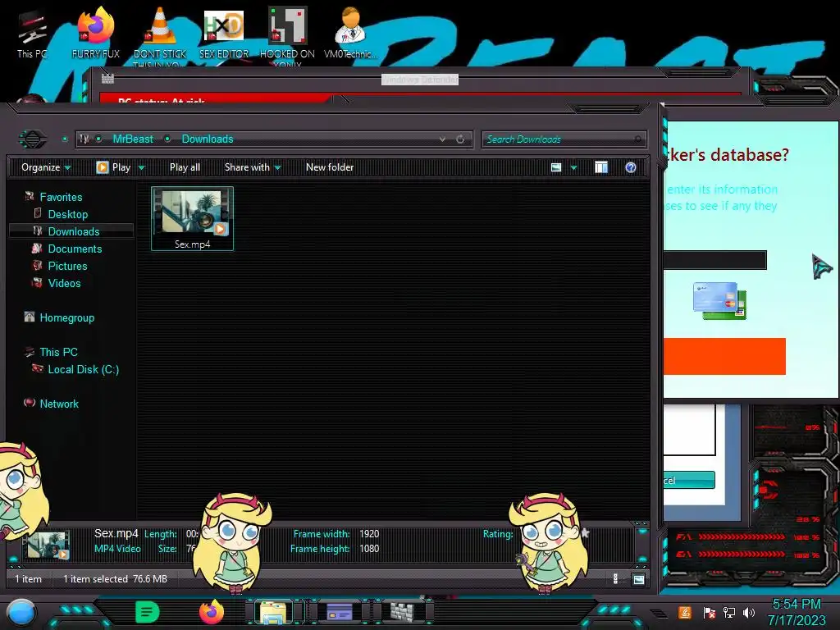The height and width of the screenshot is (630, 840).
Task: Switch to details view using the status bar icon
Action: [x=615, y=578]
